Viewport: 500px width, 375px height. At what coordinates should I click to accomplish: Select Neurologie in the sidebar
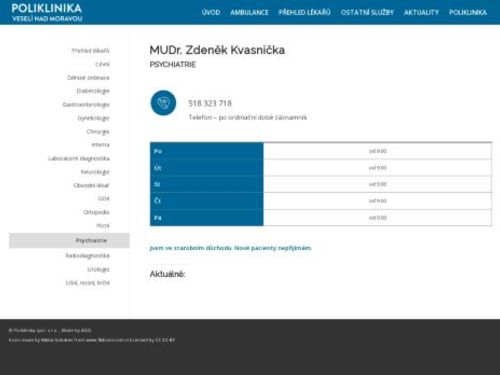tap(95, 172)
